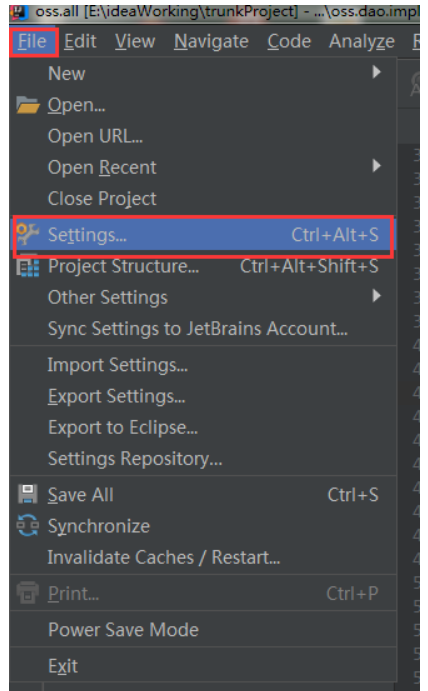The height and width of the screenshot is (691, 428).
Task: Open the Analyze menu
Action: [x=362, y=41]
